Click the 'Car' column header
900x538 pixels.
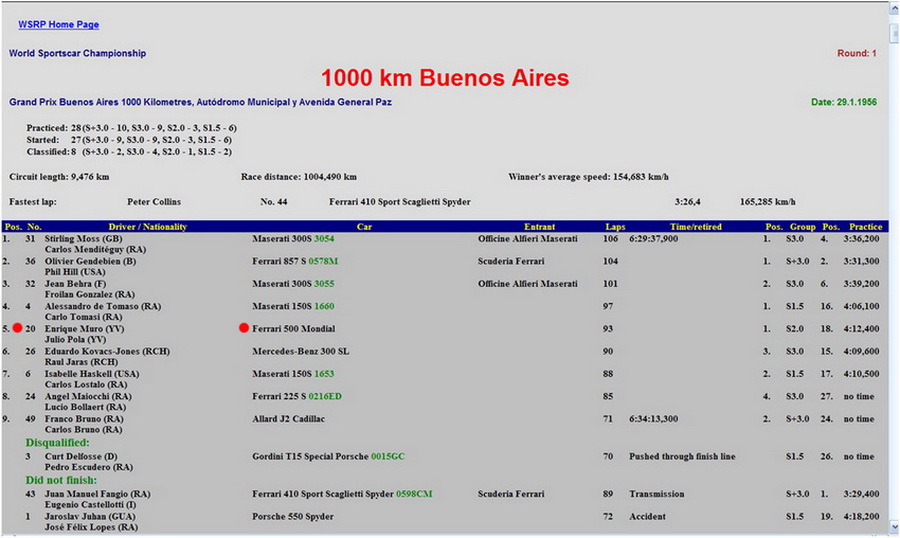tap(364, 227)
